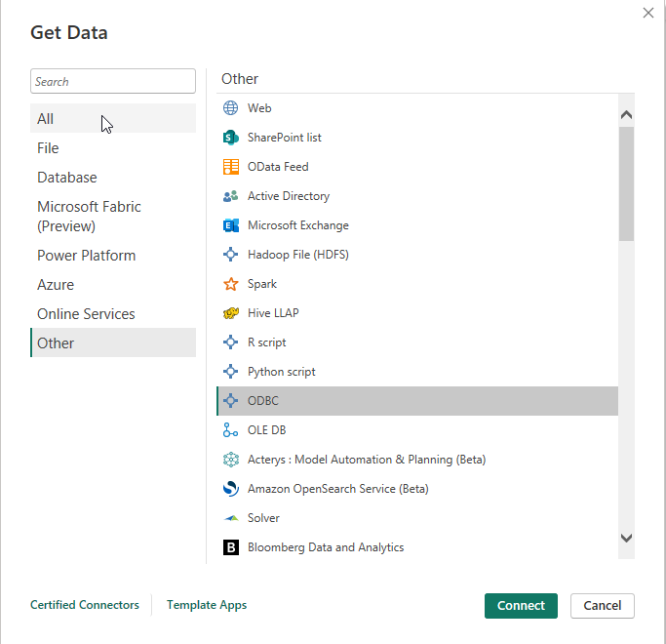Click the Microsoft Exchange icon

[231, 225]
